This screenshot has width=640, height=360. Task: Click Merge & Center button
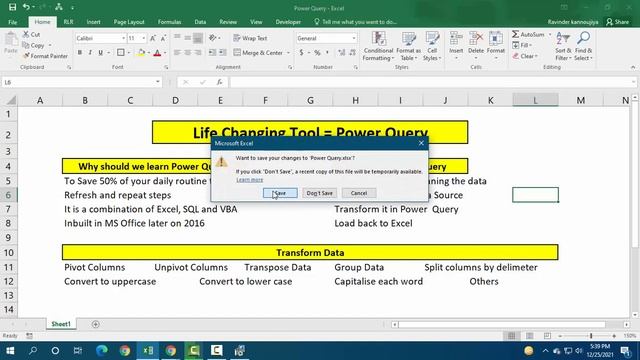258,53
